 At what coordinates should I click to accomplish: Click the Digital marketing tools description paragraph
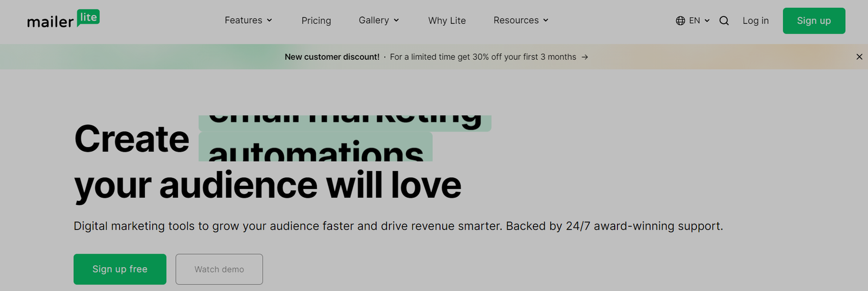point(398,226)
